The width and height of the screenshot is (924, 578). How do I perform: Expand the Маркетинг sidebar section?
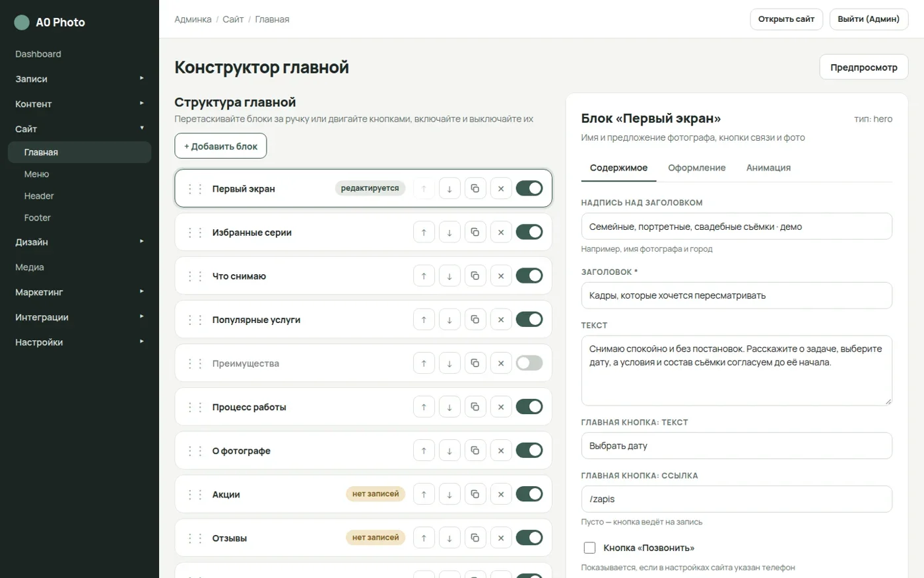click(79, 292)
